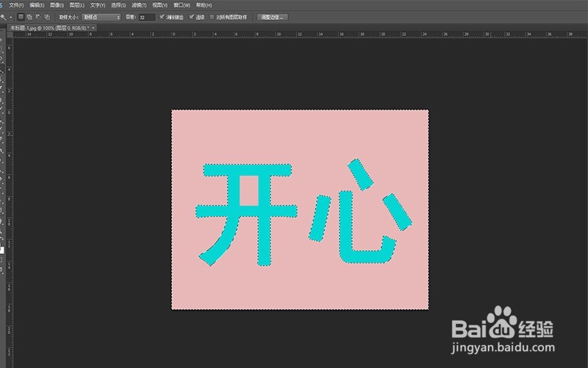
Task: Open the 视图(V) menu
Action: pyautogui.click(x=159, y=5)
